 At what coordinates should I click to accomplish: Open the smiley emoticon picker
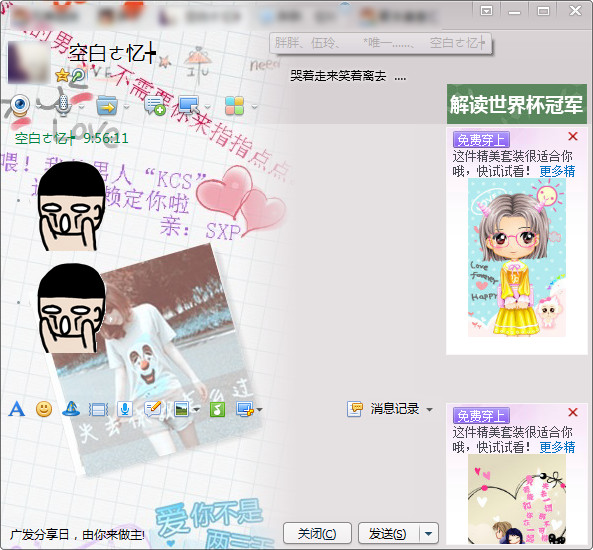44,409
